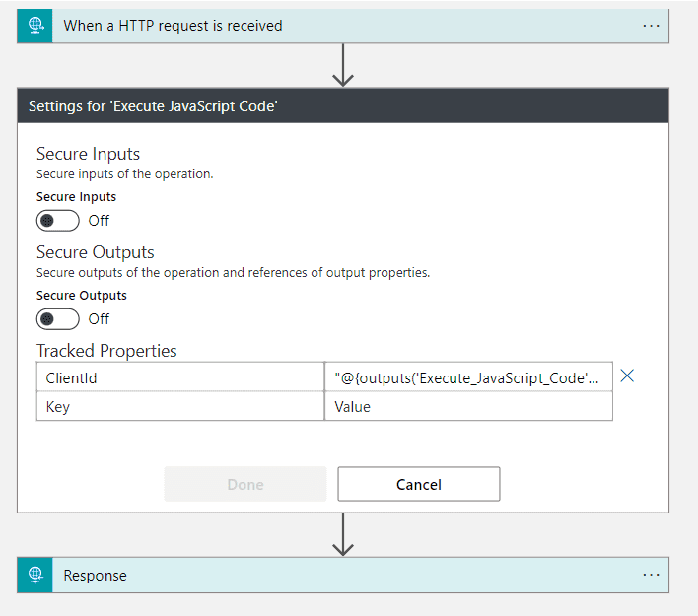
Task: Click the Cancel button
Action: [x=419, y=484]
